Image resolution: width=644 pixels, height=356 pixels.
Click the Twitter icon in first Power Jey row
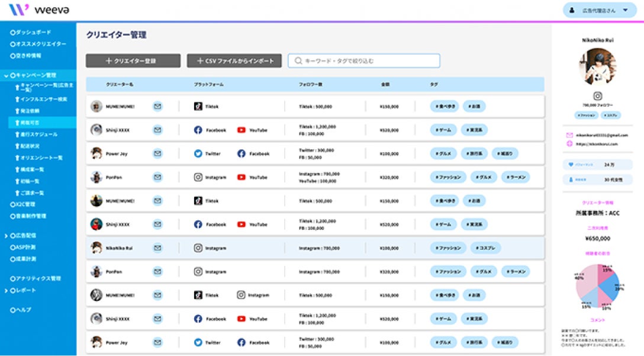[198, 153]
